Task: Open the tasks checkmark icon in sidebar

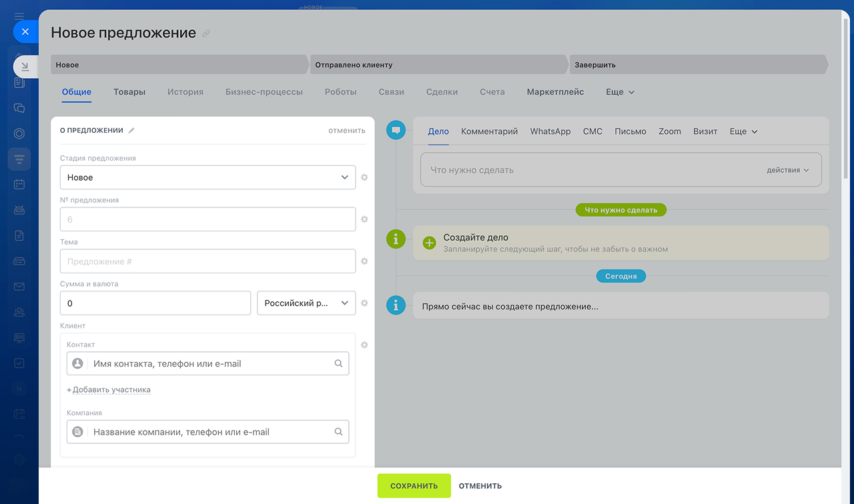Action: pos(19,363)
